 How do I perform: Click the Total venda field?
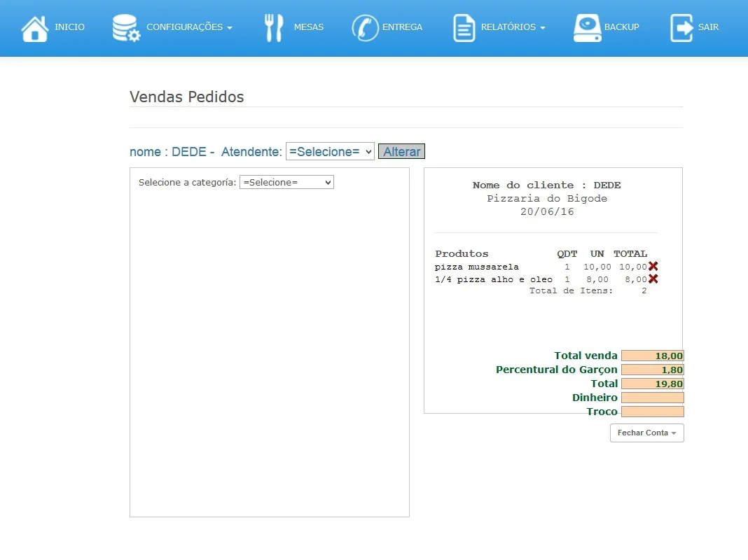[x=653, y=356]
